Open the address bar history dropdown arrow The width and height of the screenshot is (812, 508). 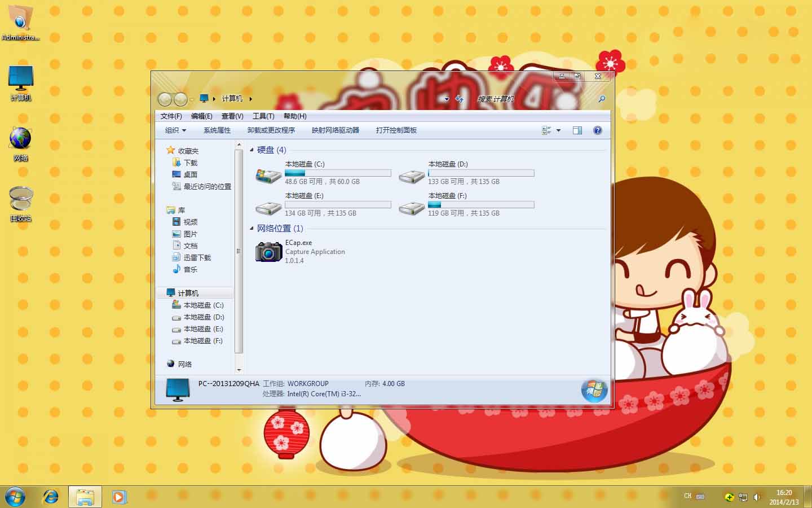[447, 99]
